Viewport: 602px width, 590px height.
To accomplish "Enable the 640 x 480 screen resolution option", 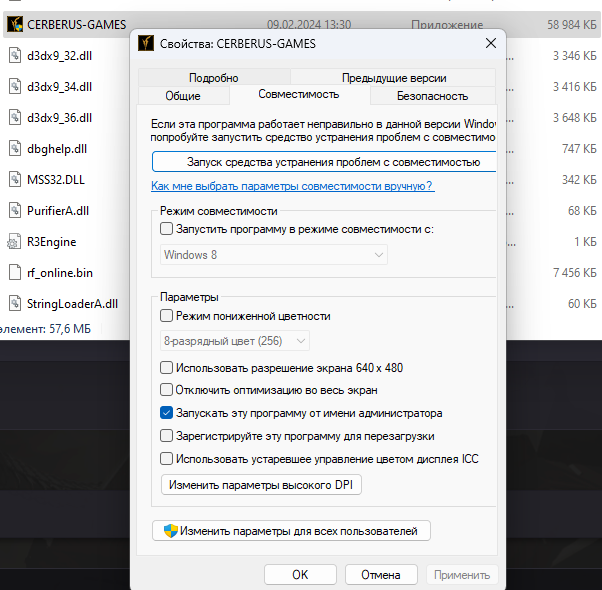I will [167, 368].
